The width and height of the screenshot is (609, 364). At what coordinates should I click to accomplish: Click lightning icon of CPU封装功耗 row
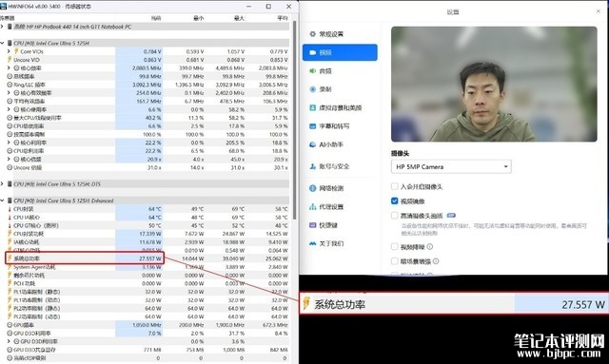(x=10, y=234)
